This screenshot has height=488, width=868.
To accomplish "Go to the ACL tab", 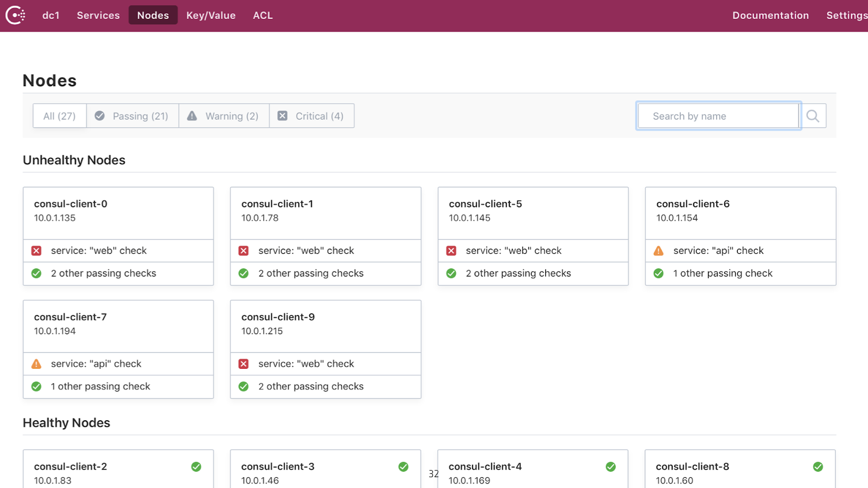I will point(263,15).
